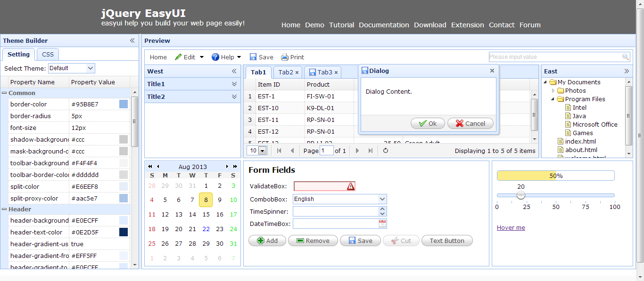
Task: Select day 8 in the calendar
Action: pos(206,200)
